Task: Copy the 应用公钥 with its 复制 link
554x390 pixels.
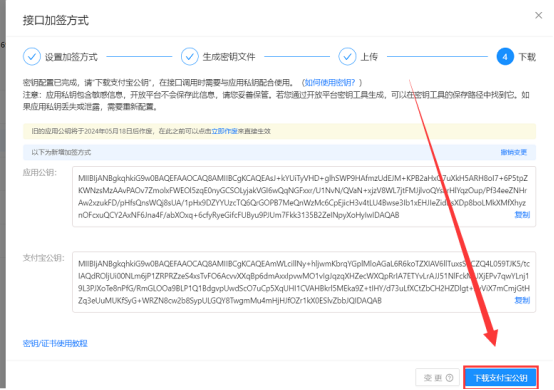Action: point(522,215)
